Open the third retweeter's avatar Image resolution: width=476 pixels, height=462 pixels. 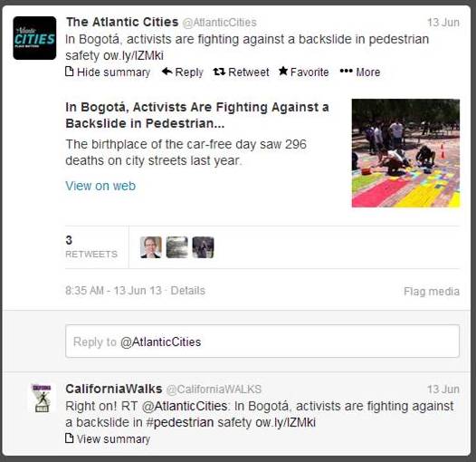tap(203, 247)
